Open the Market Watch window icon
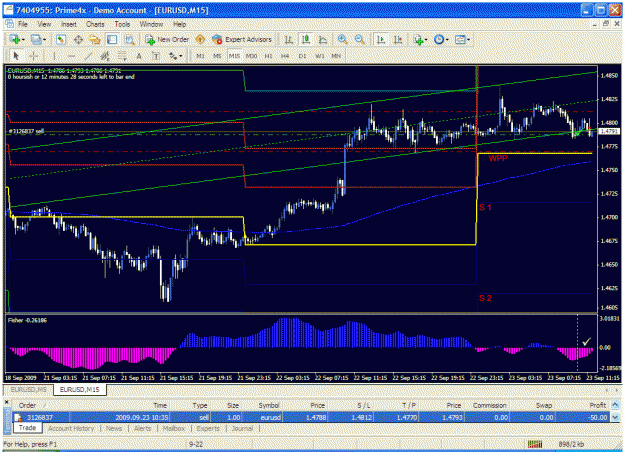Screen dimensions: 625x452 point(61,39)
